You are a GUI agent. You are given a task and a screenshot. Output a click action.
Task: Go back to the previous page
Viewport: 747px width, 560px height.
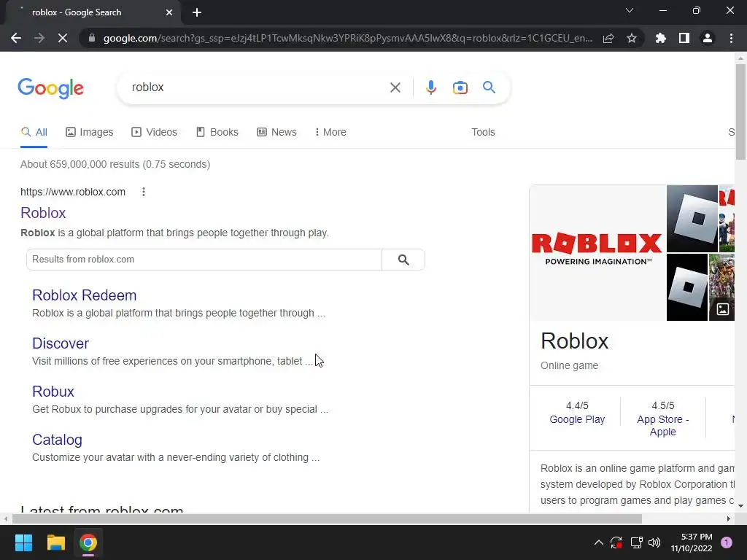pyautogui.click(x=16, y=38)
